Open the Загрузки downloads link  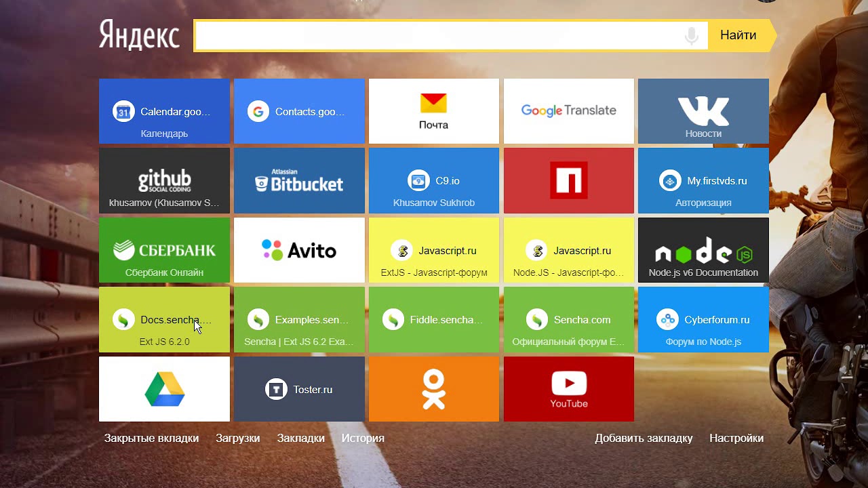[238, 439]
